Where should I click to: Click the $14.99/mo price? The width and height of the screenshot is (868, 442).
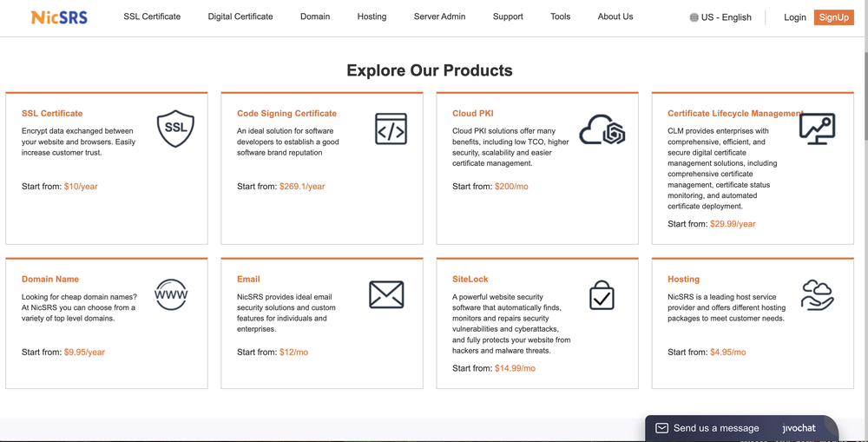tap(516, 368)
